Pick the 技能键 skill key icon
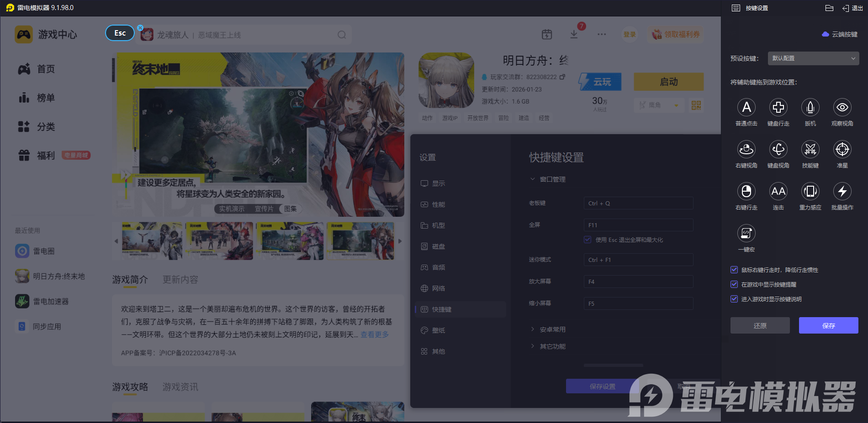This screenshot has height=423, width=868. [x=810, y=150]
